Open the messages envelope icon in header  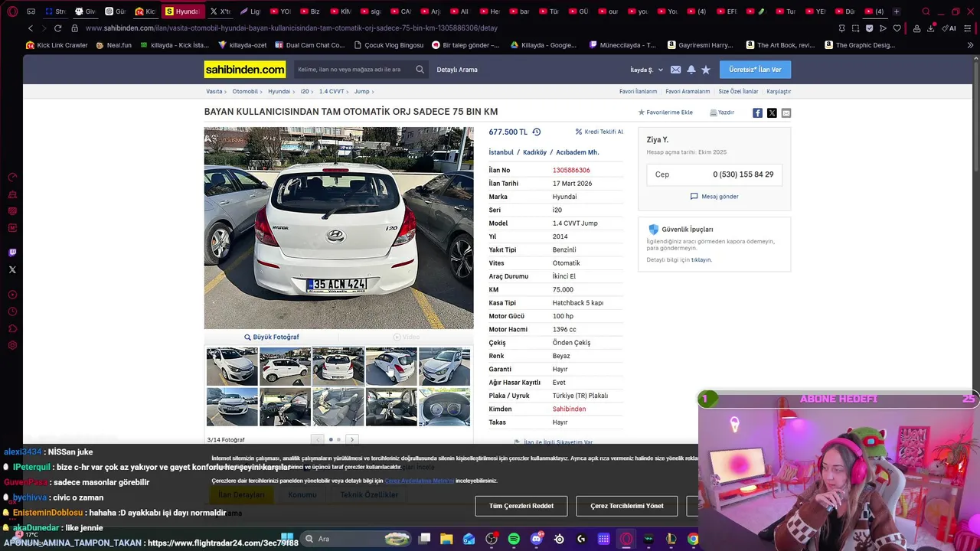tap(675, 70)
